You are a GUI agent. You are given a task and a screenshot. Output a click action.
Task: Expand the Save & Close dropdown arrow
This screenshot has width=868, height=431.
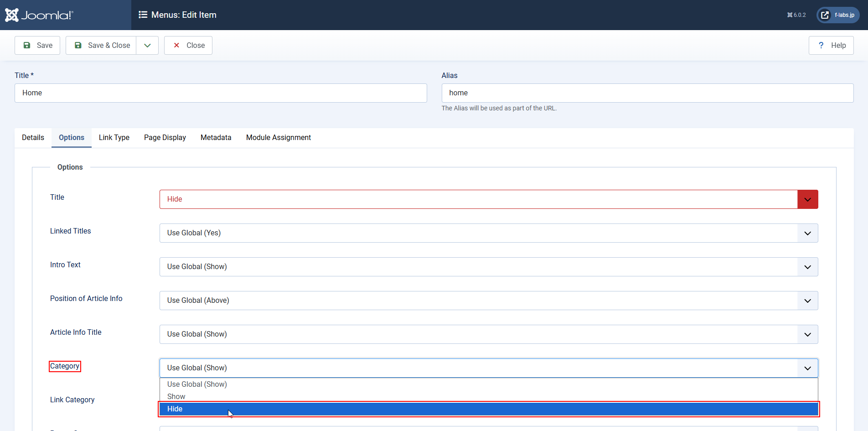(x=147, y=46)
